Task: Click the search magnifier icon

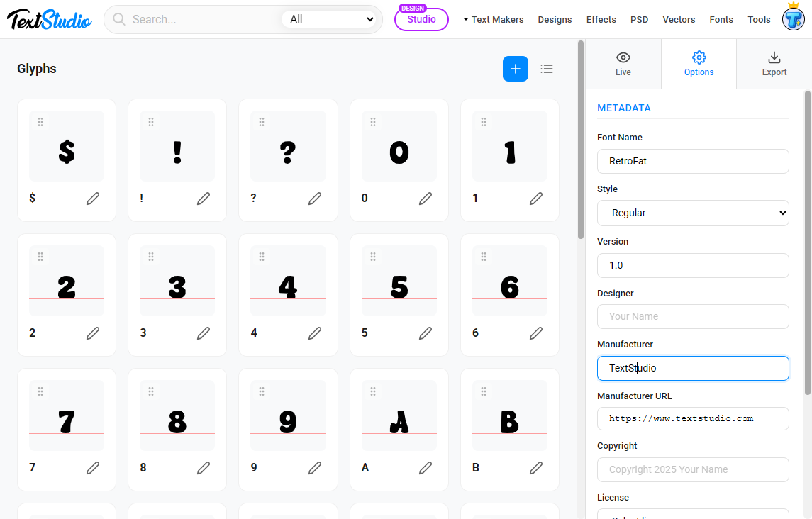Action: point(118,19)
